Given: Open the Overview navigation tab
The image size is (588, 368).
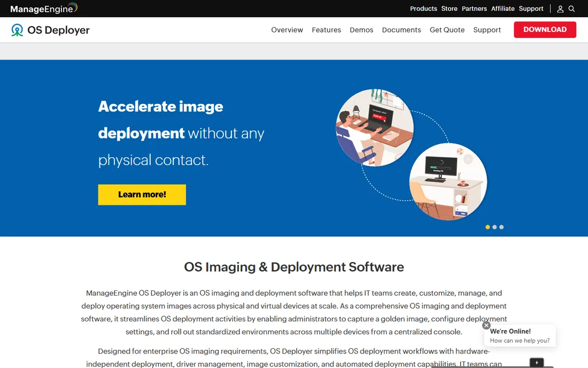Looking at the screenshot, I should coord(287,29).
